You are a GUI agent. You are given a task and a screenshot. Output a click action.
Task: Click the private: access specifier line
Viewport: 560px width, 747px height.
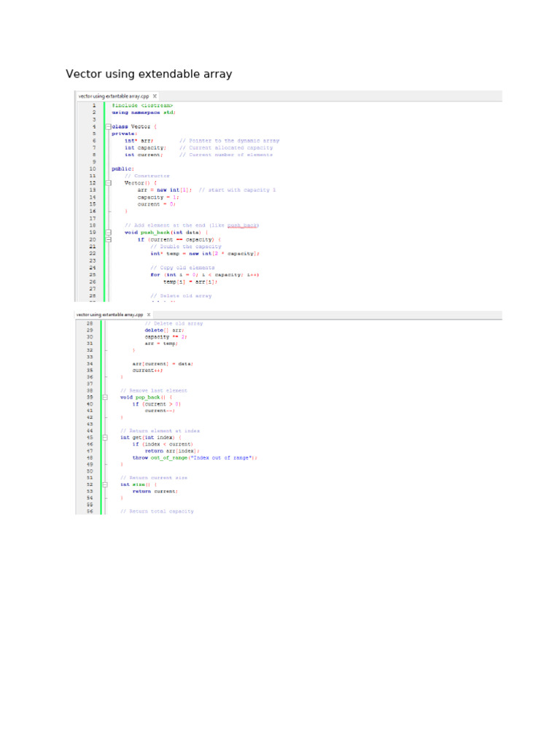pos(125,134)
